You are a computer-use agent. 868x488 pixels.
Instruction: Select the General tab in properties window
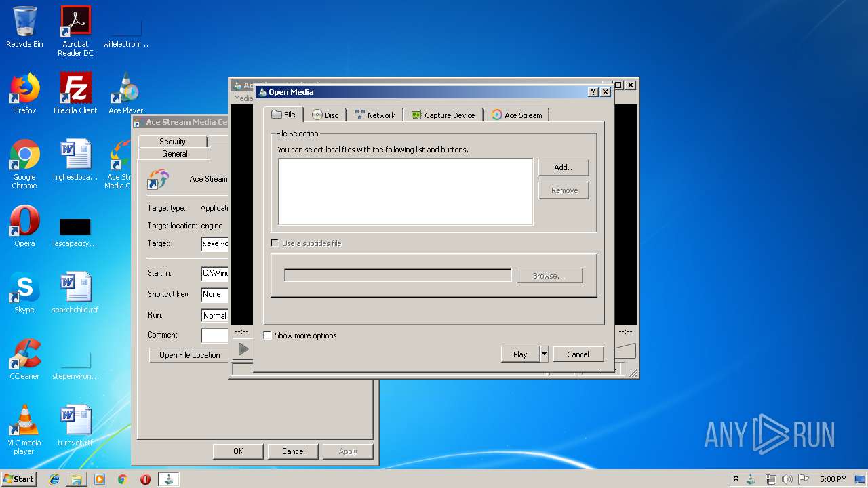[174, 153]
